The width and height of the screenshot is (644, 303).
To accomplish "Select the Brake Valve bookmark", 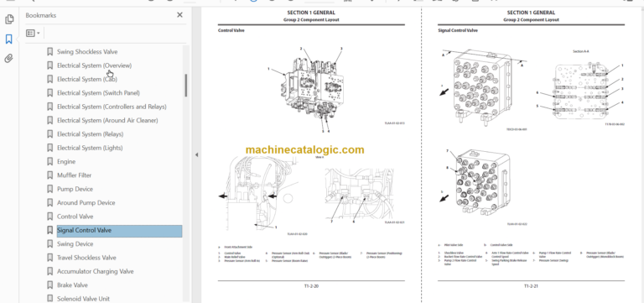I will (72, 285).
